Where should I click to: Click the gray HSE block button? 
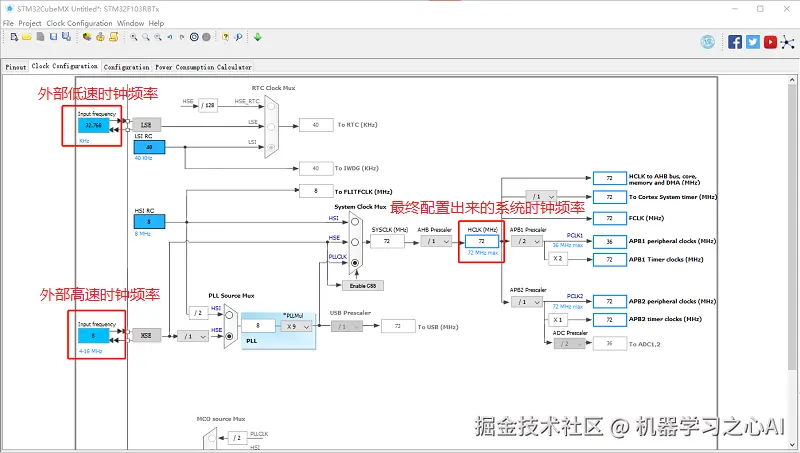coord(146,335)
